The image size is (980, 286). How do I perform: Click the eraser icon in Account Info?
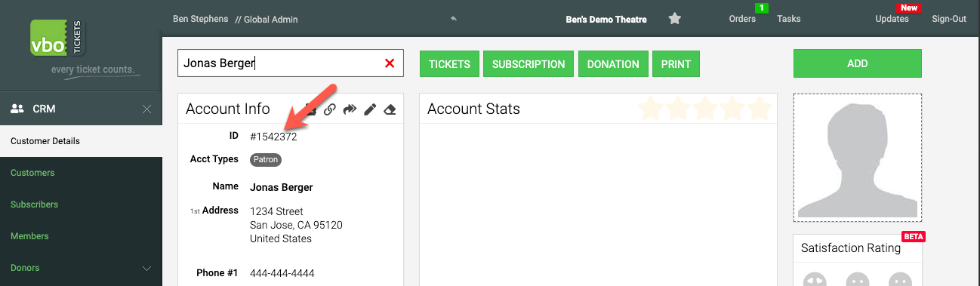(390, 109)
